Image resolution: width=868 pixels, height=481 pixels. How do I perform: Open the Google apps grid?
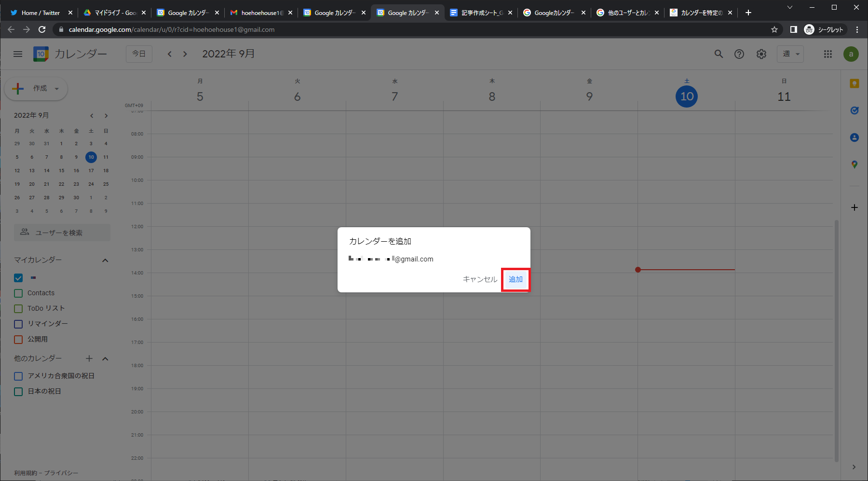point(828,54)
